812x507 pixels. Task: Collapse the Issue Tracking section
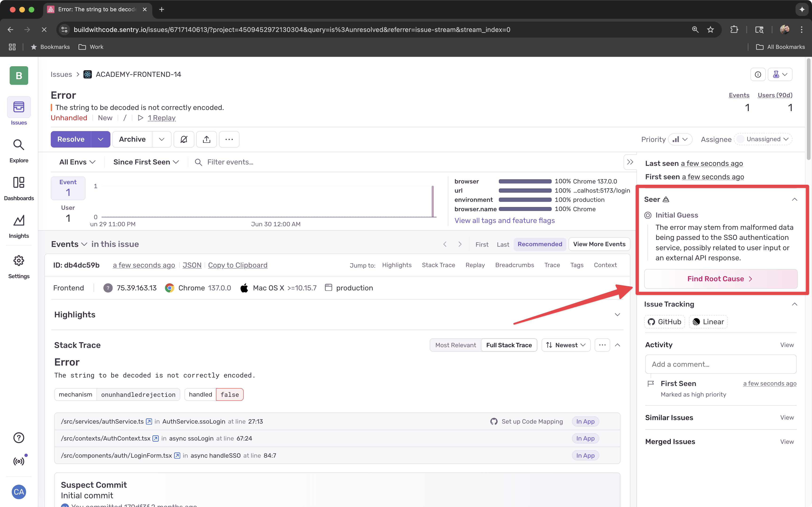tap(794, 304)
